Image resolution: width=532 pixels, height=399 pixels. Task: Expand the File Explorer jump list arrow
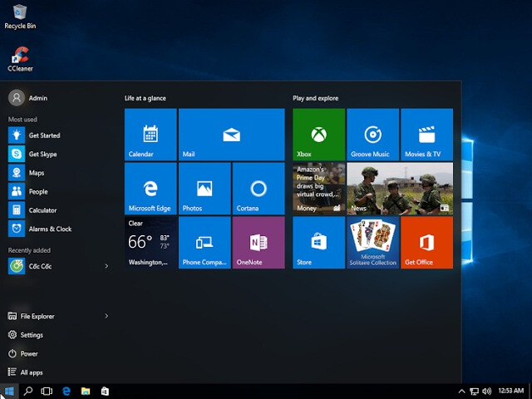[106, 316]
